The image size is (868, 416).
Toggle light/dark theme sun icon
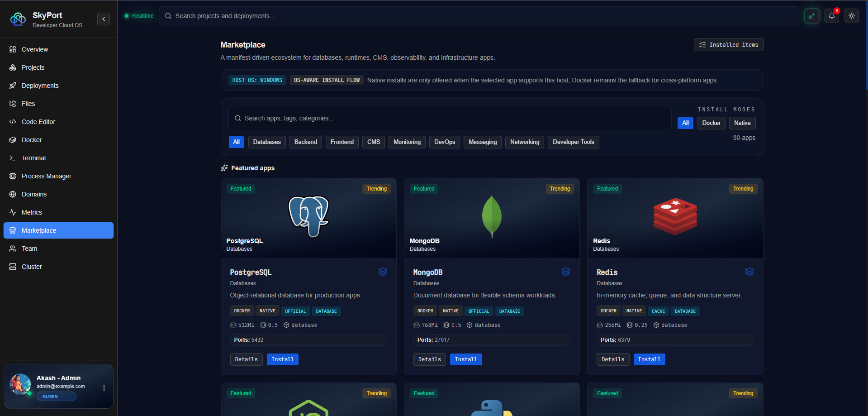[x=852, y=16]
